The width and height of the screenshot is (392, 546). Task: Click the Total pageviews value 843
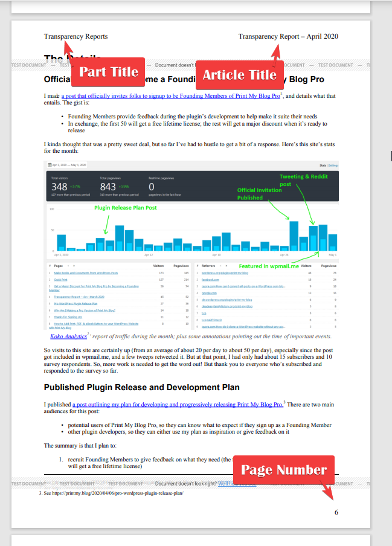pyautogui.click(x=108, y=187)
